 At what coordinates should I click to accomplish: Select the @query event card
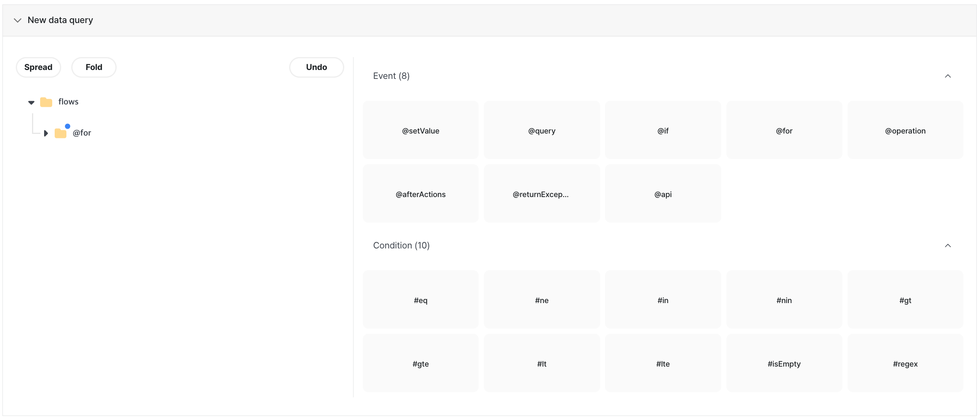(542, 130)
